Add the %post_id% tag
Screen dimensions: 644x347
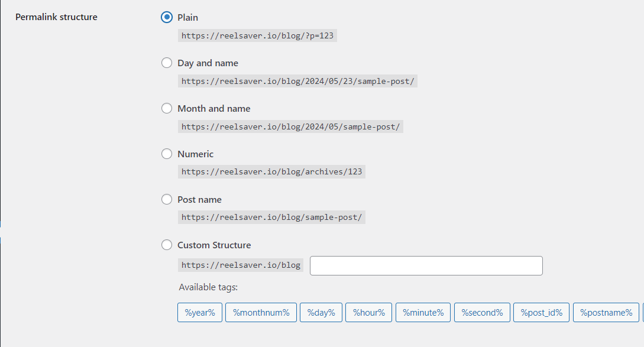point(542,313)
